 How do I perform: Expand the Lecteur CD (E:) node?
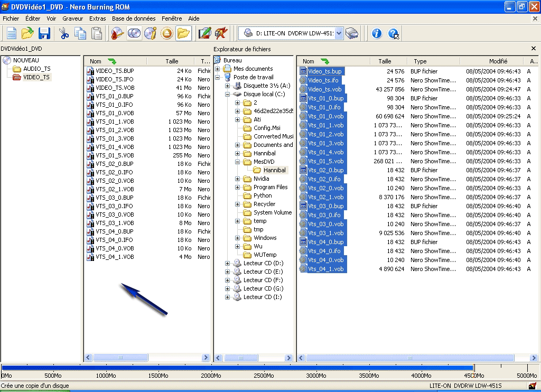click(x=227, y=272)
